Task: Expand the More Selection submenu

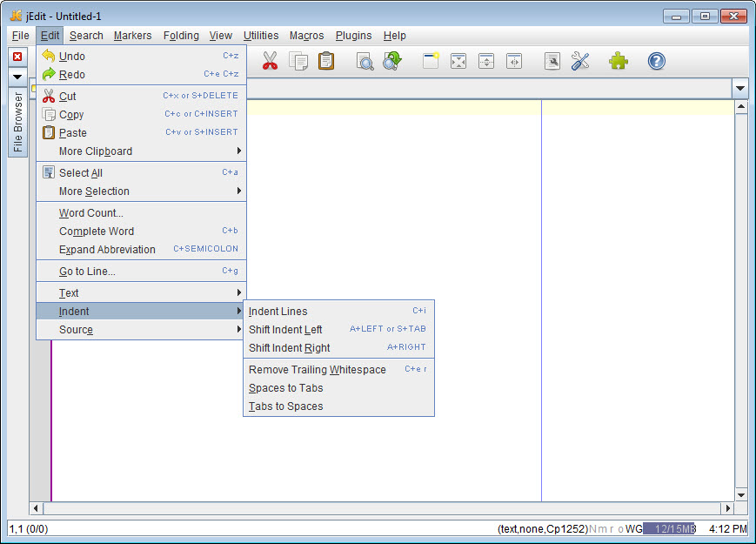Action: coord(141,191)
